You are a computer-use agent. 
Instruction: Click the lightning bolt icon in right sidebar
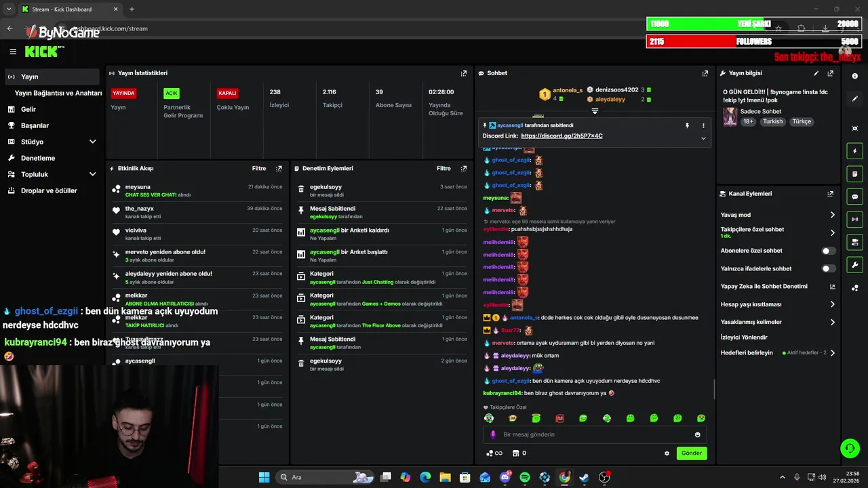click(x=854, y=151)
